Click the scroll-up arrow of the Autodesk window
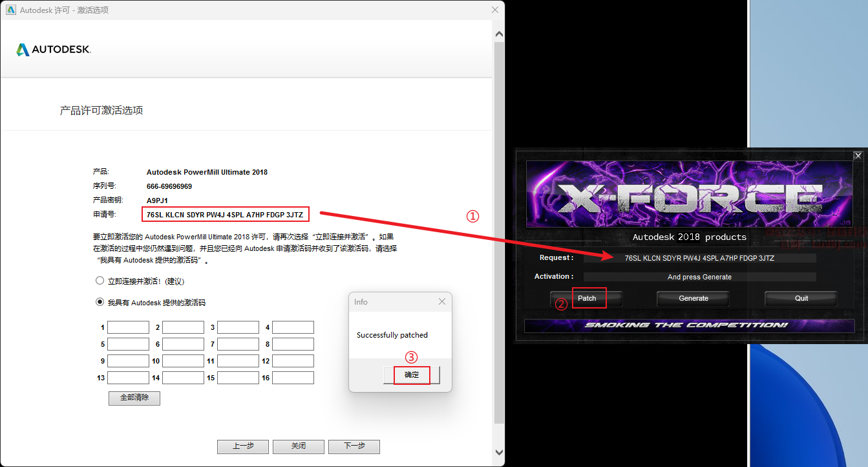Screen dimensions: 868x467 pos(498,34)
